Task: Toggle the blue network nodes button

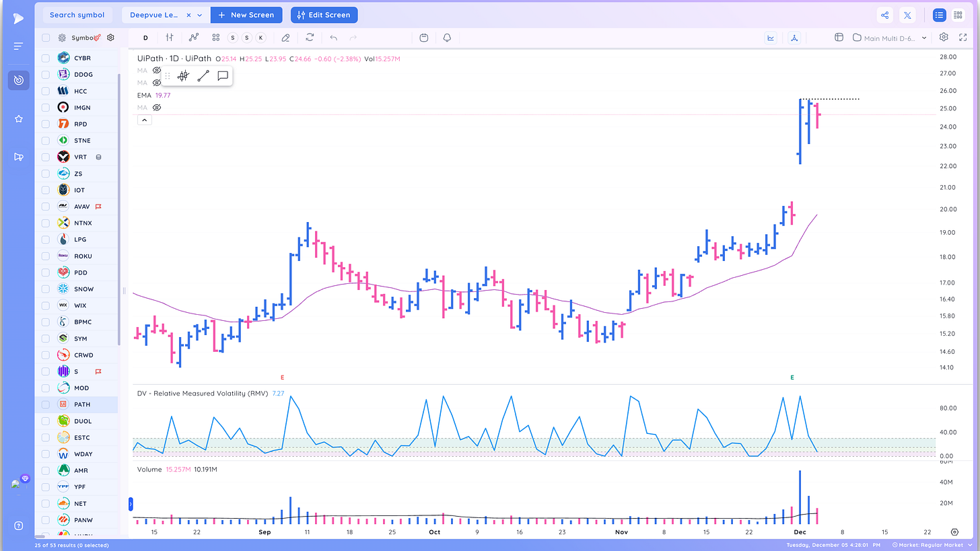Action: tap(794, 38)
